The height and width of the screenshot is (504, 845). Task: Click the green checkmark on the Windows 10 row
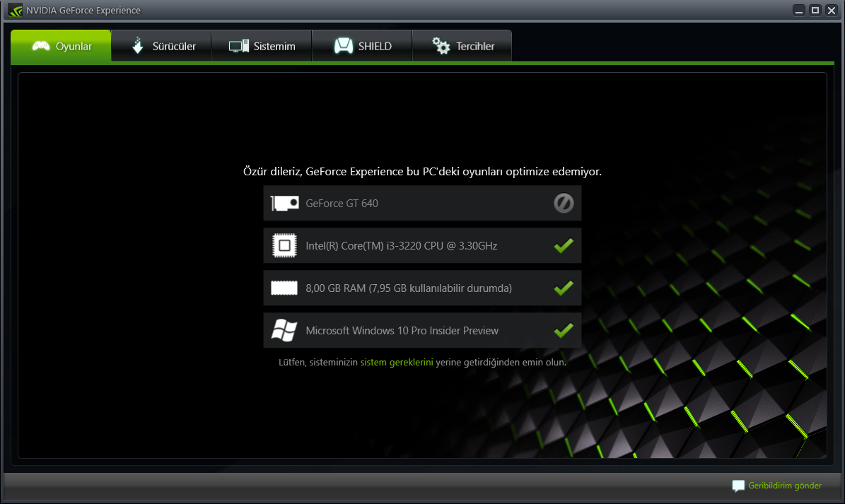564,330
